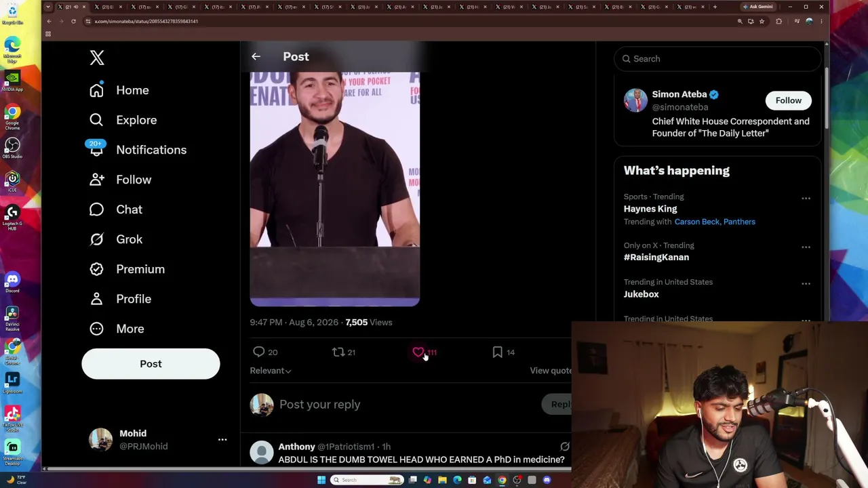Open Anthony's profile name in reply

296,447
